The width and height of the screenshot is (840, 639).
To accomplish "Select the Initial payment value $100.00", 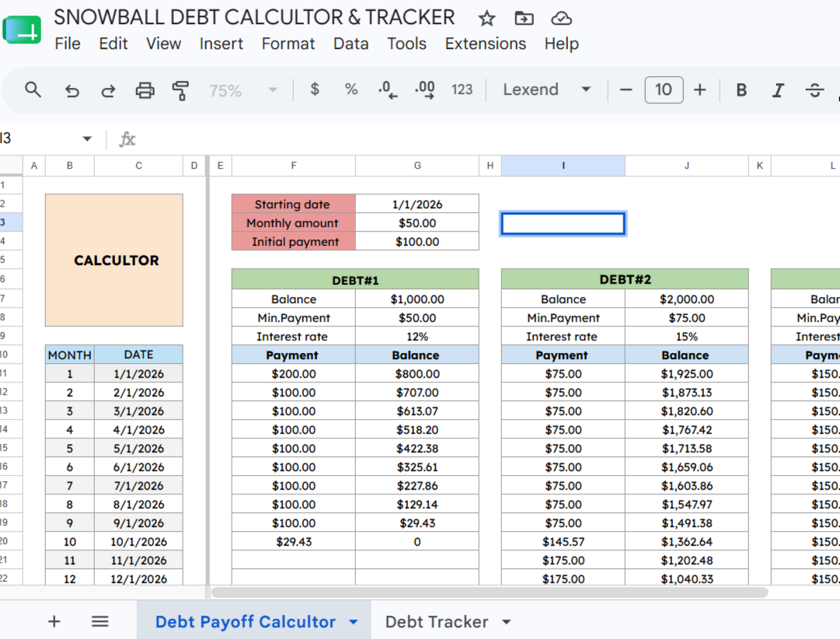I will pyautogui.click(x=417, y=242).
